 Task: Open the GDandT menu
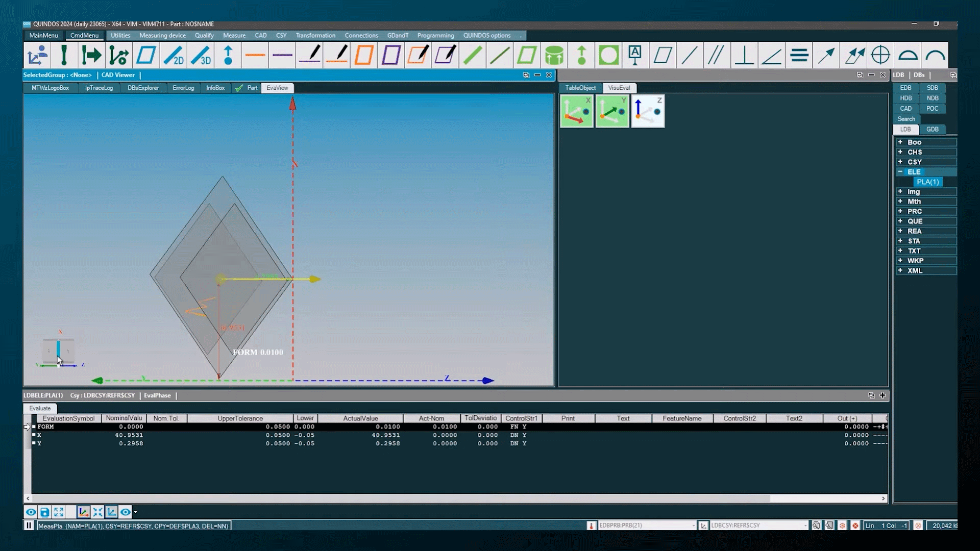398,35
